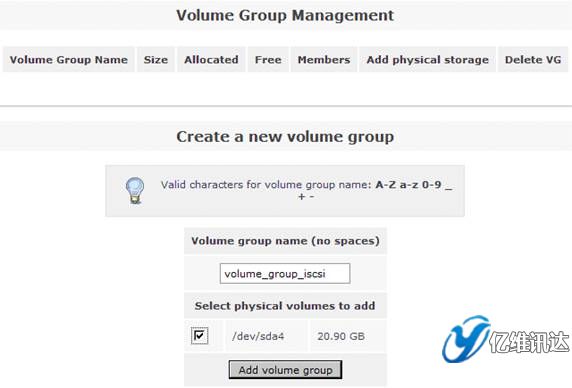Image resolution: width=572 pixels, height=388 pixels.
Task: Click the lightbulb hint icon
Action: 135,190
